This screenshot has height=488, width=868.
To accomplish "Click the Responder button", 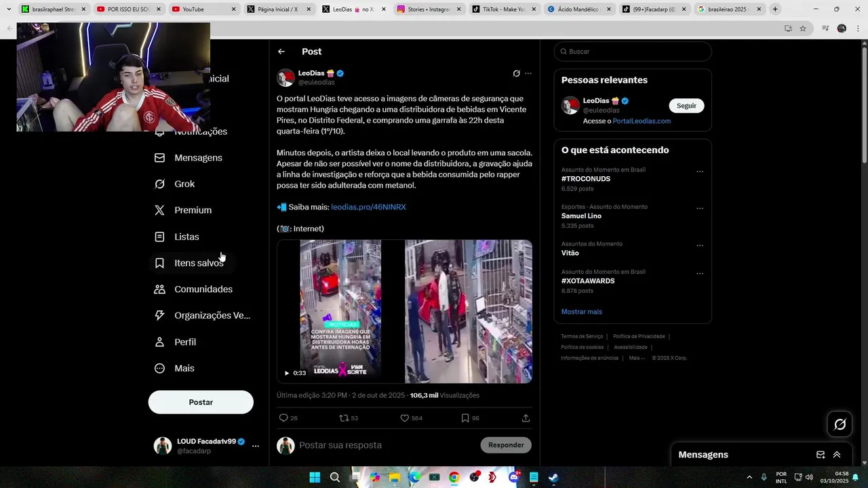I will click(506, 445).
